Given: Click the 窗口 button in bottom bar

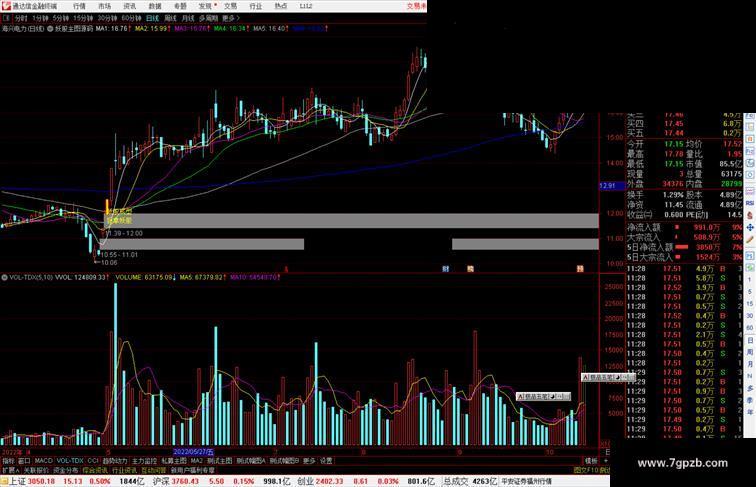Looking at the screenshot, I should tap(24, 461).
